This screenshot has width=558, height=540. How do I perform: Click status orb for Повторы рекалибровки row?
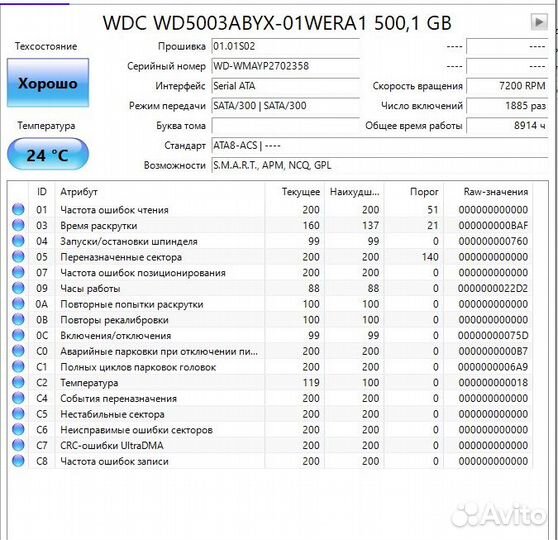pyautogui.click(x=18, y=319)
